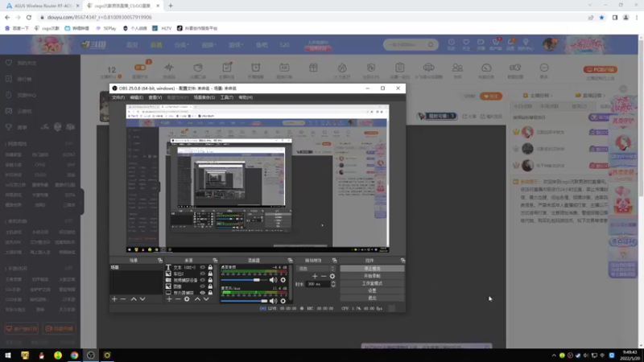644x362 pixels.
Task: Click the 300 ms duration input field
Action: pos(318,284)
